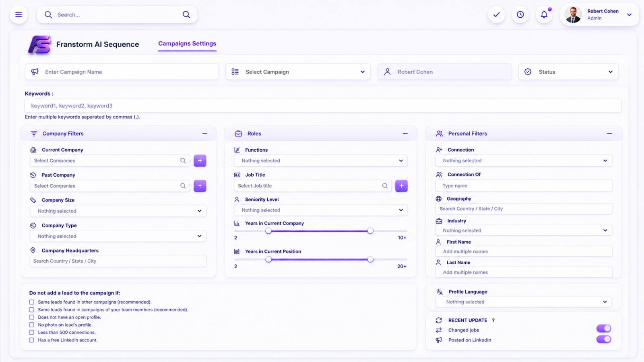Click the Roles briefcase icon
644x362 pixels.
point(238,134)
